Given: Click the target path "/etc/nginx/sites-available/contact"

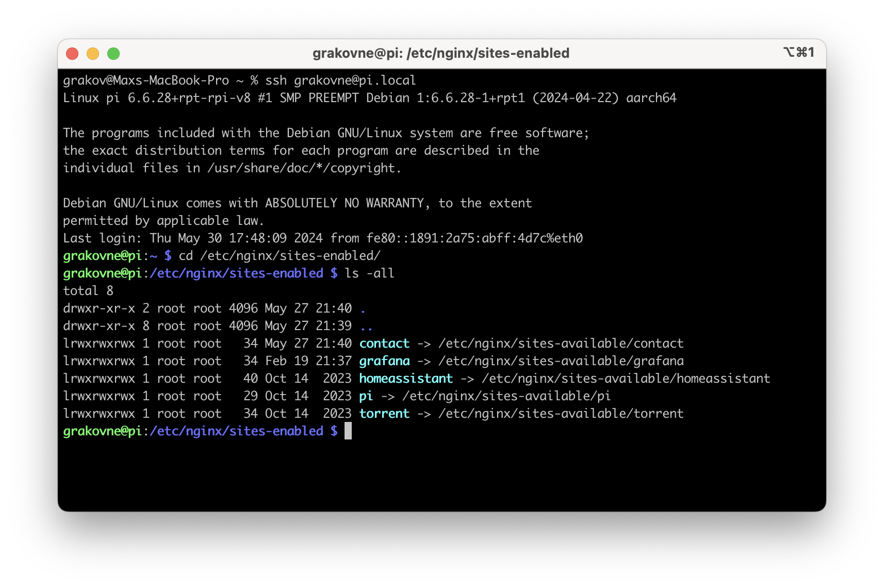Looking at the screenshot, I should [x=561, y=344].
